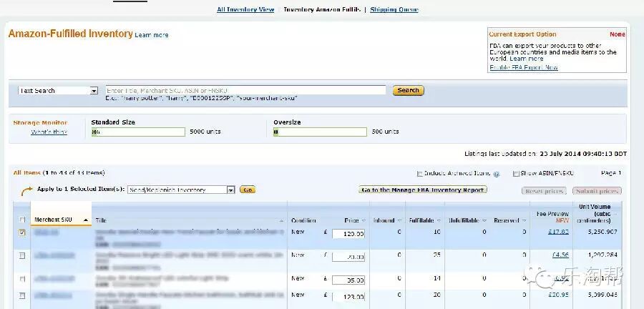Uncheck the first row's selected checkbox

(22, 232)
